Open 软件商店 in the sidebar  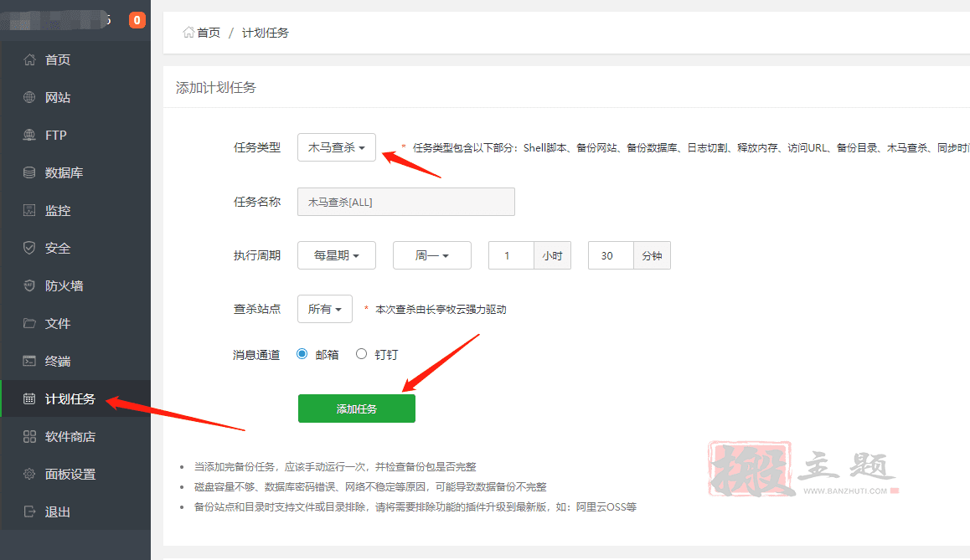[75, 436]
